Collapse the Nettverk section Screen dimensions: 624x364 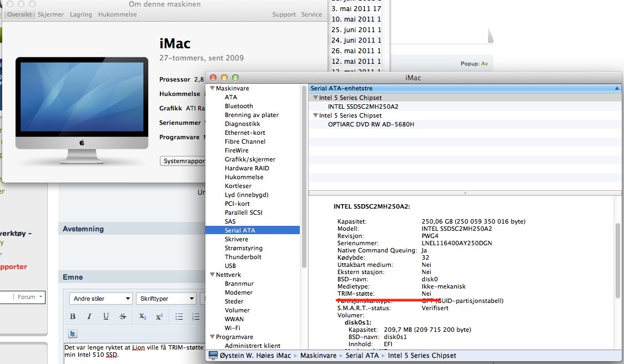click(x=212, y=275)
